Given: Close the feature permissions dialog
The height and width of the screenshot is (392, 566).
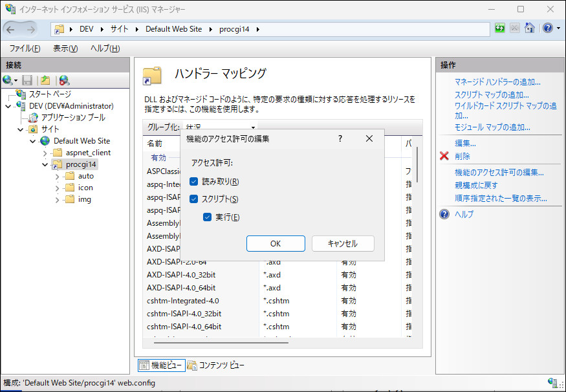Looking at the screenshot, I should pos(369,138).
